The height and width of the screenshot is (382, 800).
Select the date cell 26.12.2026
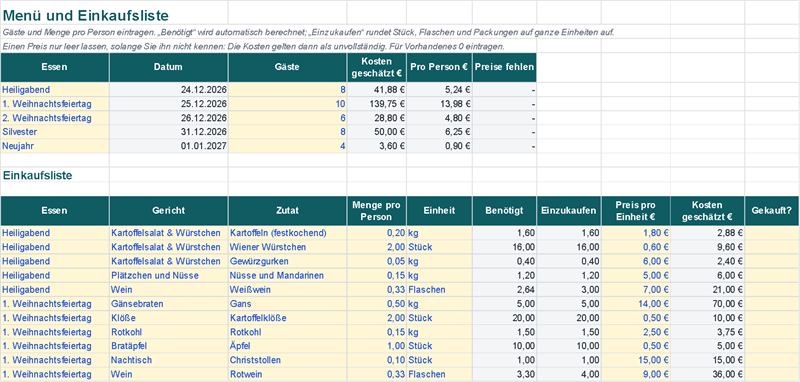168,118
